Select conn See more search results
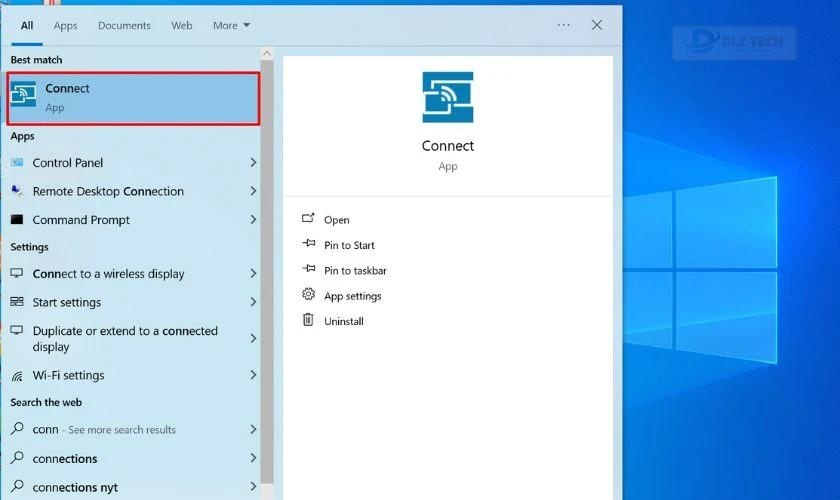 tap(104, 429)
